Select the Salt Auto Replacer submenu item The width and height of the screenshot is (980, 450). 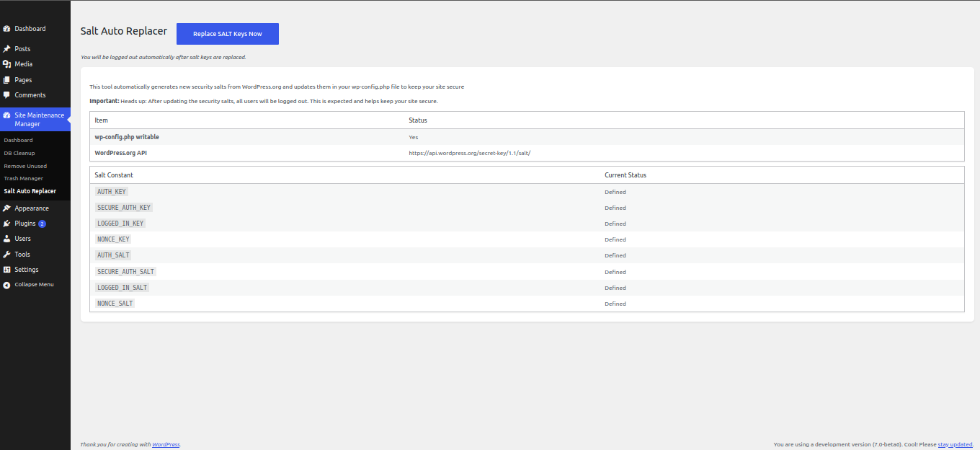(30, 191)
